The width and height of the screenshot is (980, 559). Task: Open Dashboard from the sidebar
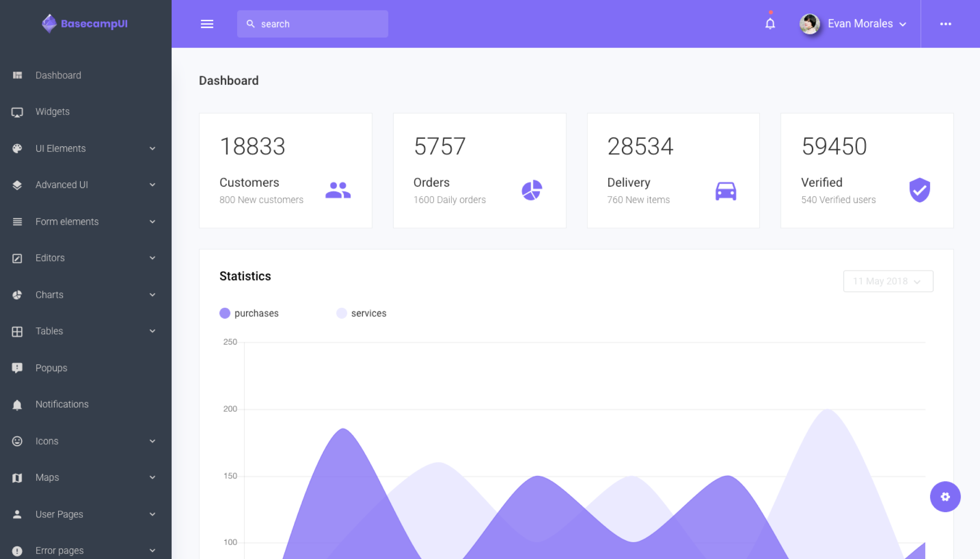58,75
